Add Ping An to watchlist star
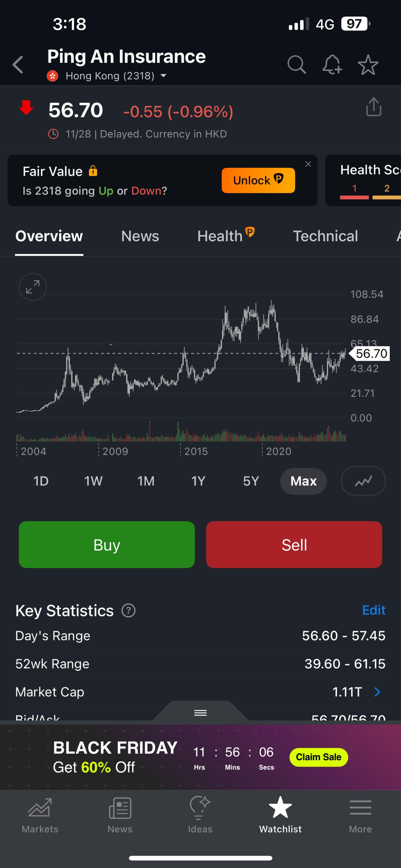Image resolution: width=401 pixels, height=868 pixels. click(368, 65)
